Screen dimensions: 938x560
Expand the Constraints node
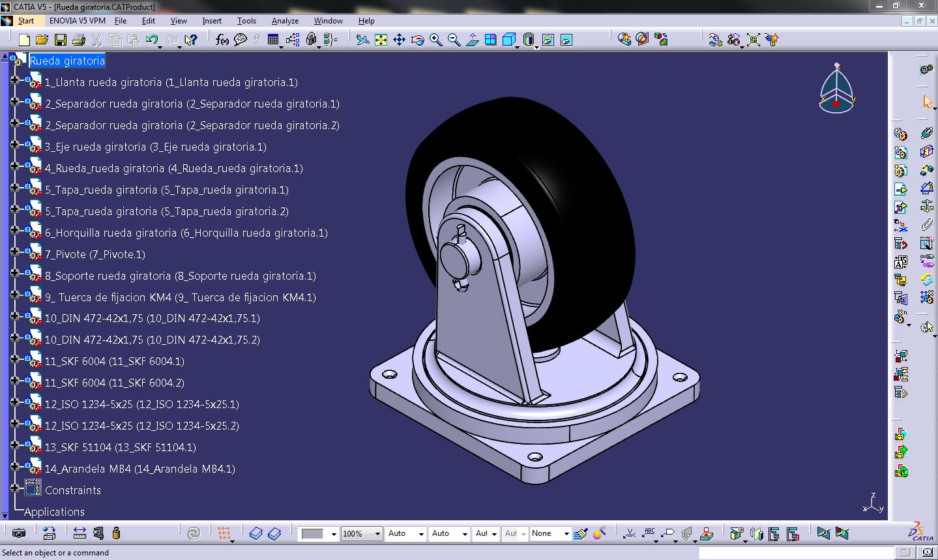pos(14,490)
